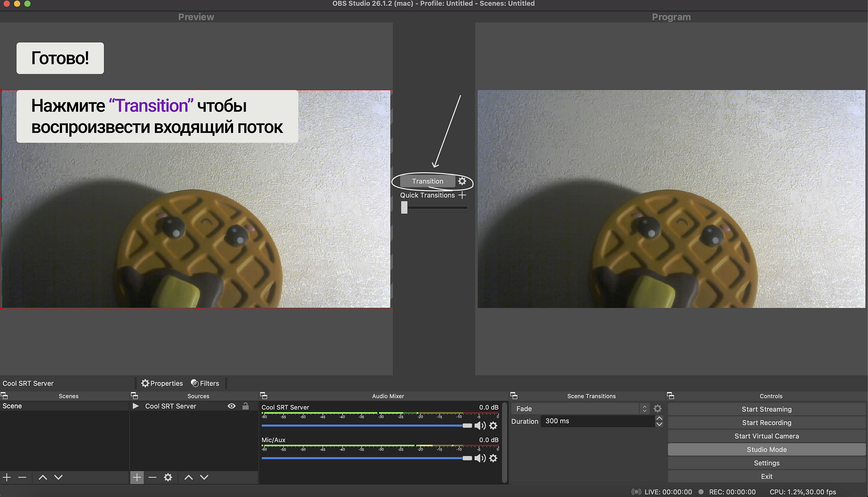
Task: Click Start Recording button
Action: point(766,423)
